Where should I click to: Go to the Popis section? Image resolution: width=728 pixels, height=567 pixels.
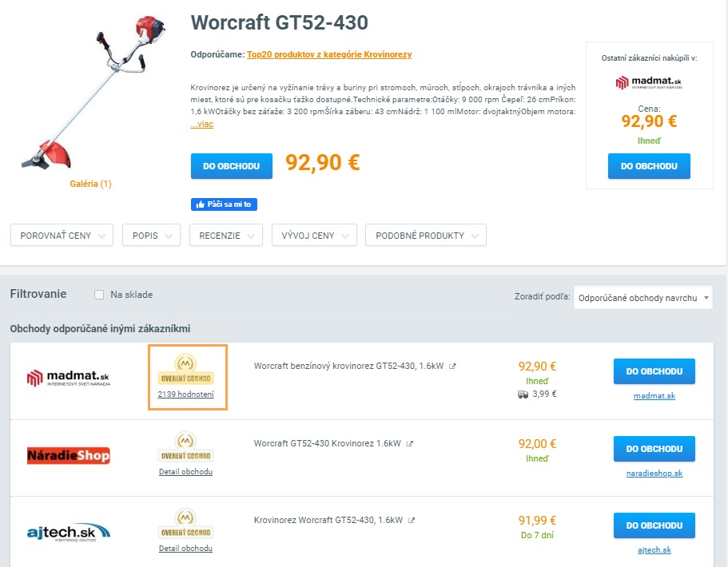tap(151, 236)
